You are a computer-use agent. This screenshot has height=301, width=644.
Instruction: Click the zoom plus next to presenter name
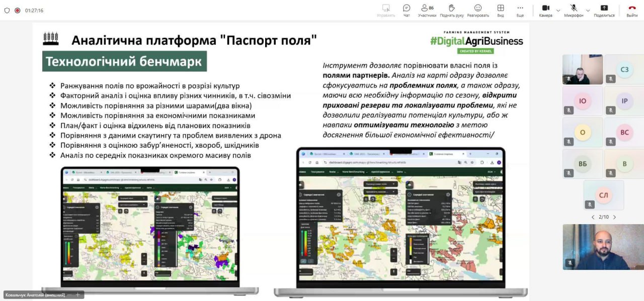(x=77, y=295)
